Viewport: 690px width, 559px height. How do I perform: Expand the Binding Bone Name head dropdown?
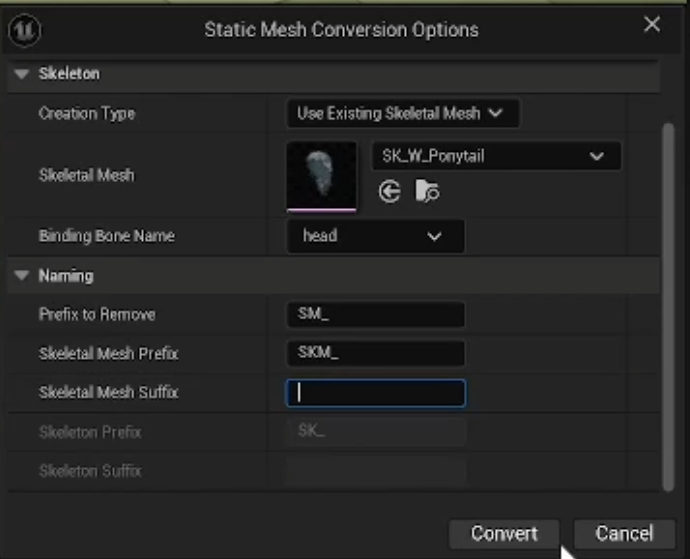point(375,236)
